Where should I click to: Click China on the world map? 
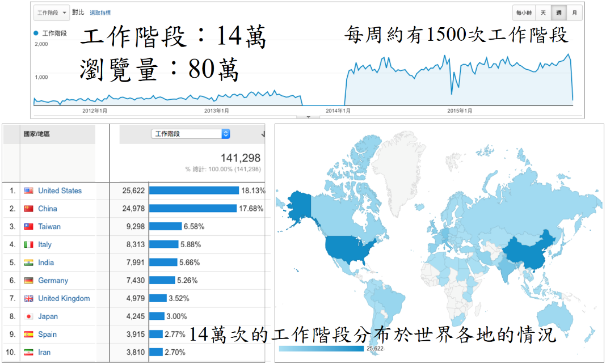(525, 249)
